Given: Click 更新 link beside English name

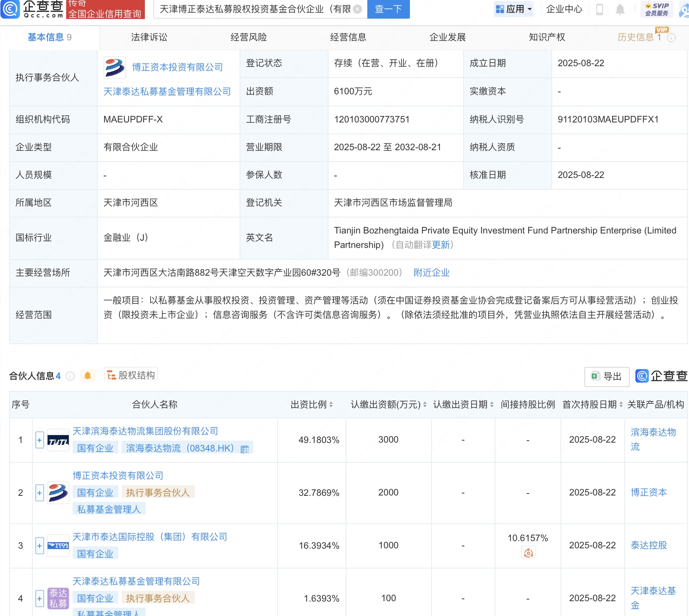Looking at the screenshot, I should (x=441, y=245).
